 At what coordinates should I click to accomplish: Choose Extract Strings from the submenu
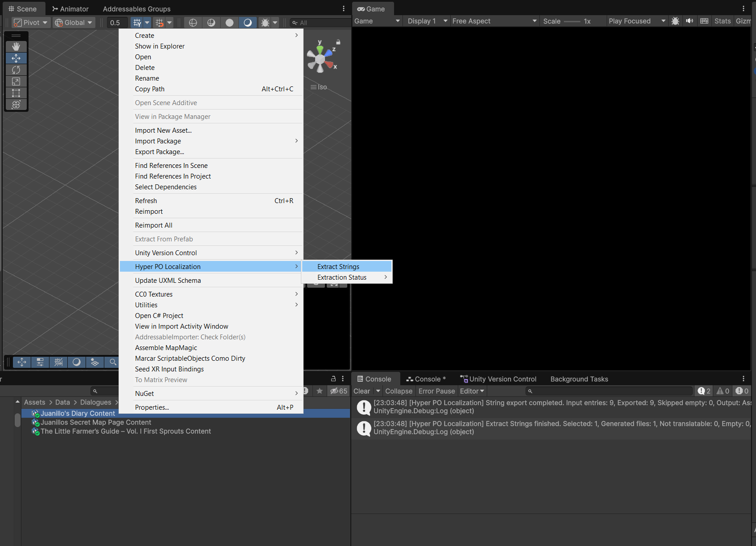point(338,266)
